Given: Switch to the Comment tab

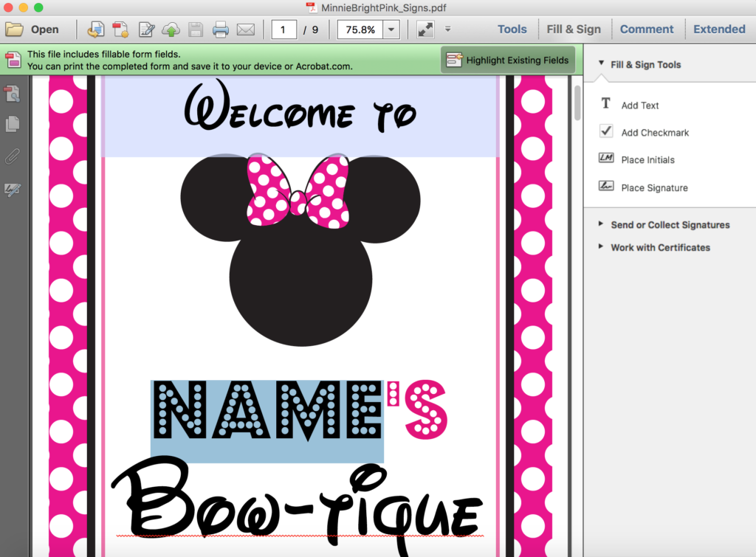Looking at the screenshot, I should point(647,29).
